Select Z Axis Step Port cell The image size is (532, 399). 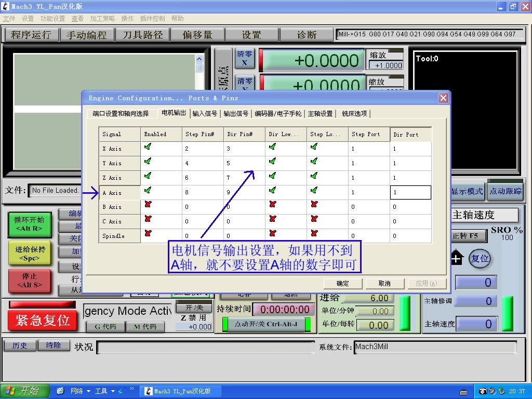click(369, 178)
